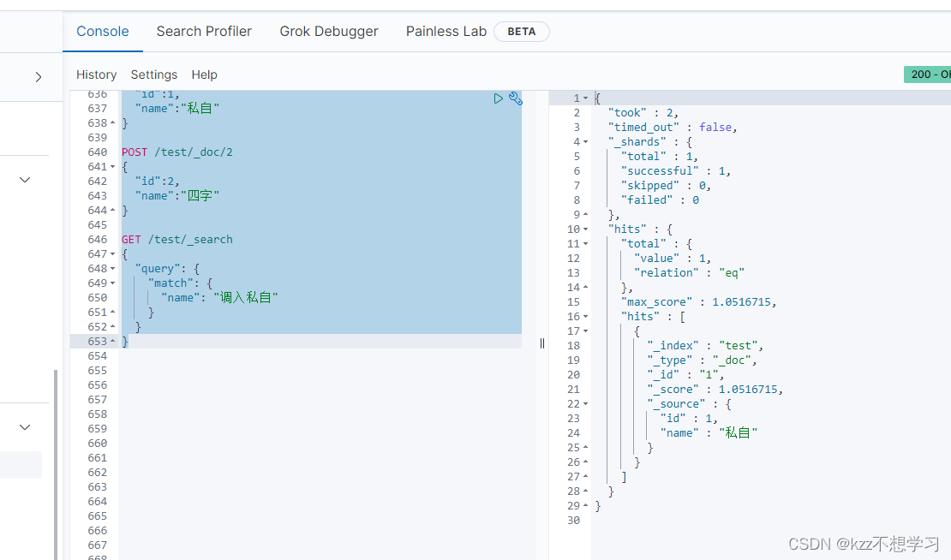This screenshot has width=951, height=560.
Task: Click the "name":"私自" line at editor line 637
Action: [177, 109]
